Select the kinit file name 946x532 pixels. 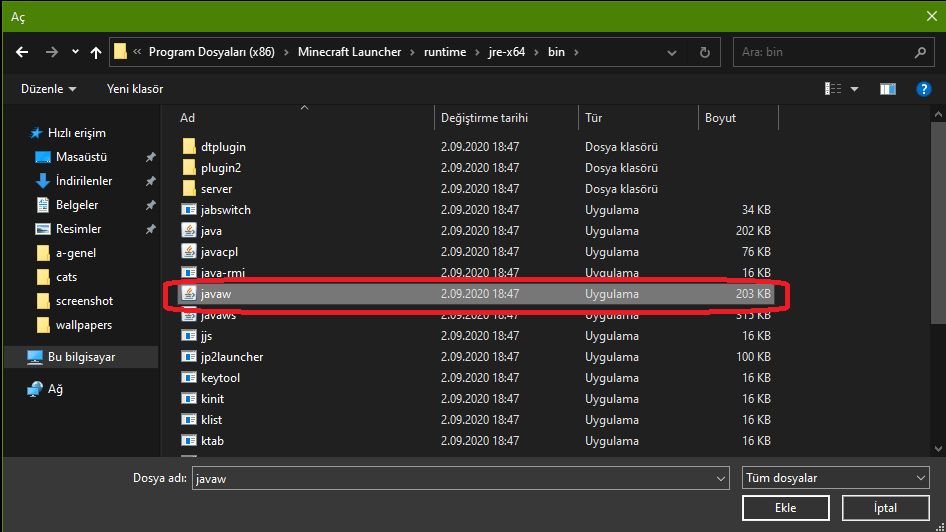click(212, 399)
